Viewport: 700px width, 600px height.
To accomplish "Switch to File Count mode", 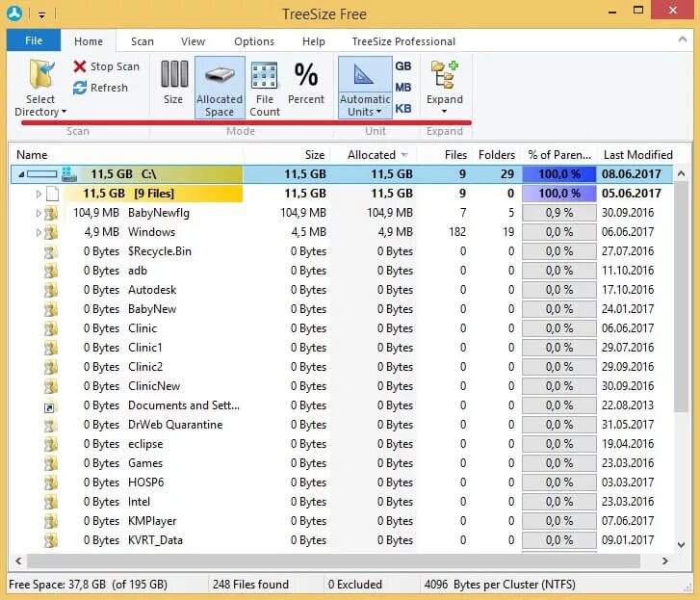I will 265,89.
